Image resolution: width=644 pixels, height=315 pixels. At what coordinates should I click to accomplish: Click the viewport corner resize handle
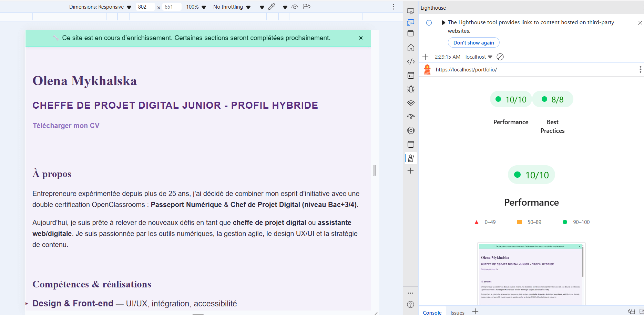(x=376, y=313)
